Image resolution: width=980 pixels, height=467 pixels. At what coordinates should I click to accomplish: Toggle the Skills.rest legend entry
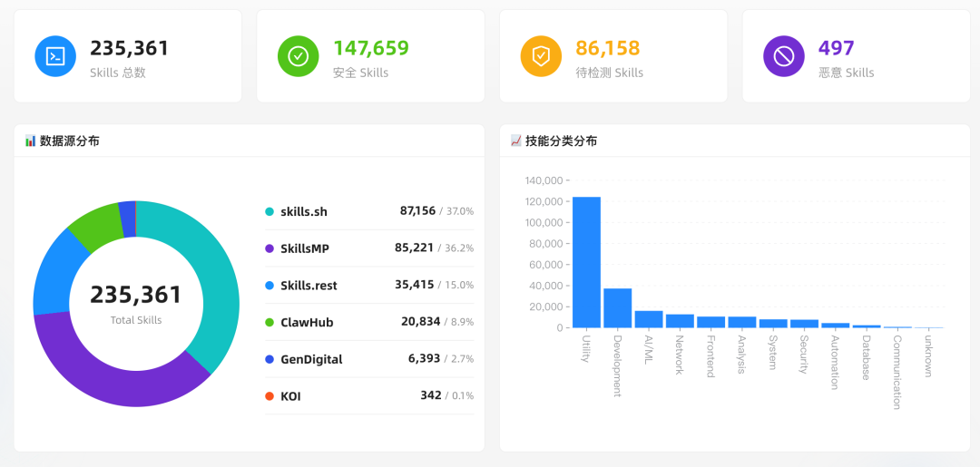pyautogui.click(x=308, y=286)
